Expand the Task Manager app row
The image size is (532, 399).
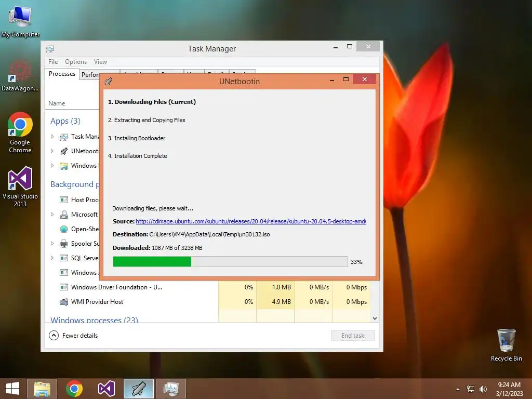(52, 137)
